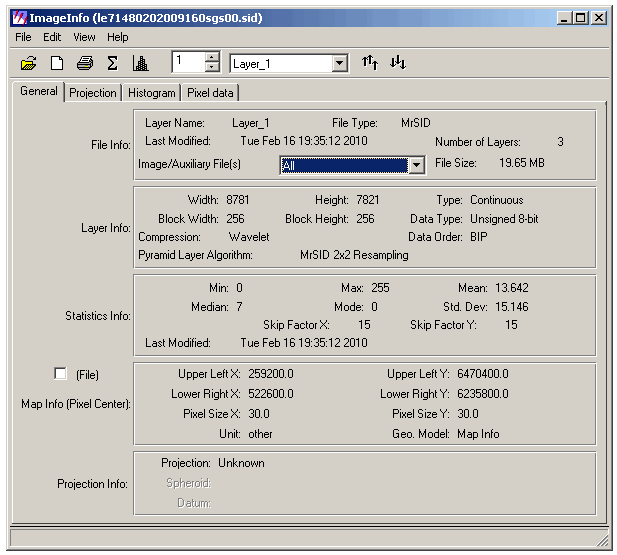Decrease layer number with down spinner

click(211, 68)
